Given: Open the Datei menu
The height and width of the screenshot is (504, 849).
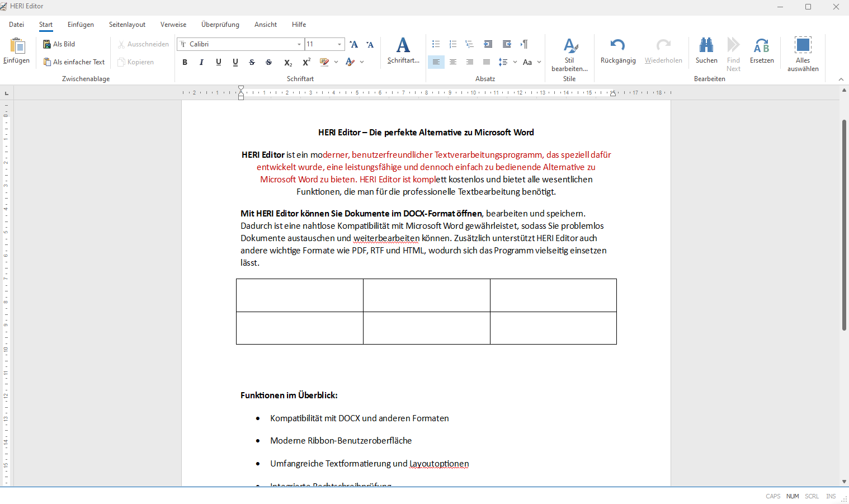Looking at the screenshot, I should point(17,25).
